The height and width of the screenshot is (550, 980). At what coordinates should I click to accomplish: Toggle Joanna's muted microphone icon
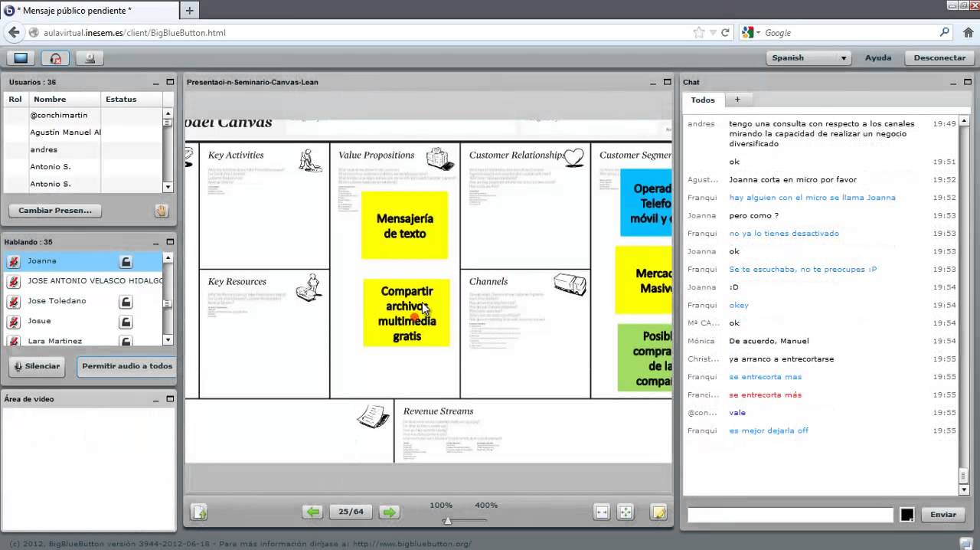coord(13,261)
